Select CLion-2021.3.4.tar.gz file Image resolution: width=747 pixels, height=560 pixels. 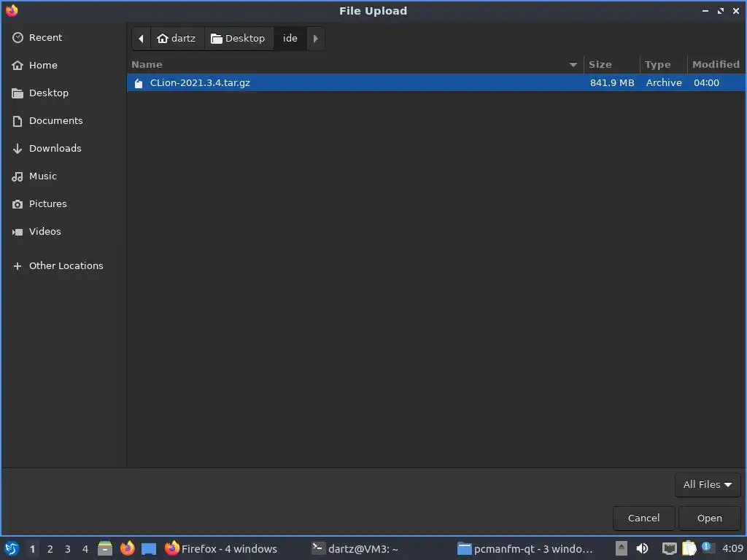(436, 83)
